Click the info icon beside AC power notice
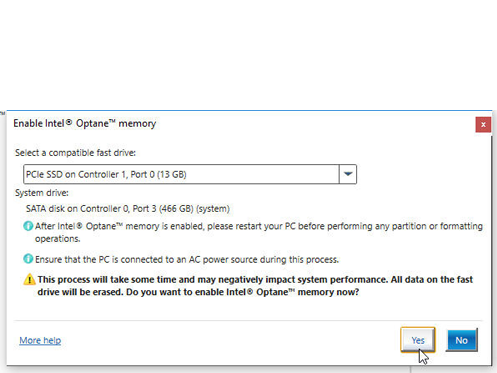 tap(28, 259)
